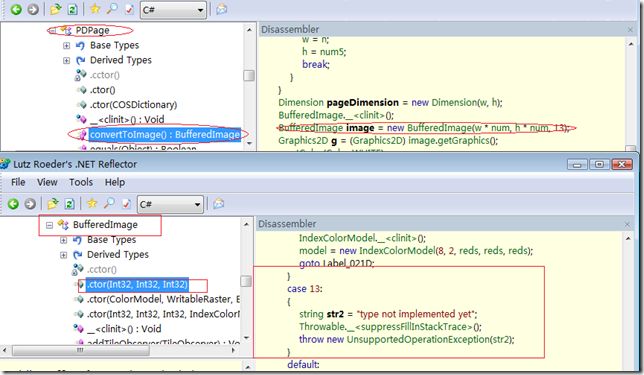
Task: Open language dropdown C# in lower window
Action: point(170,204)
